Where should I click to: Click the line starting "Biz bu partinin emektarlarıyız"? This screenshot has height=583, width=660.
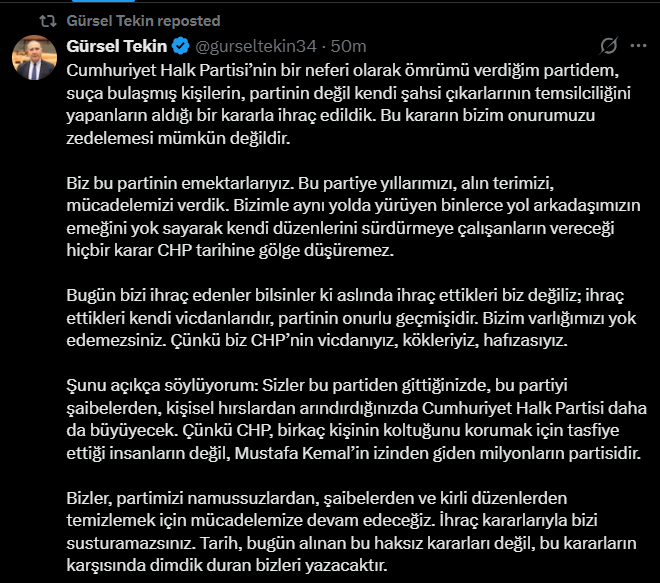click(310, 183)
